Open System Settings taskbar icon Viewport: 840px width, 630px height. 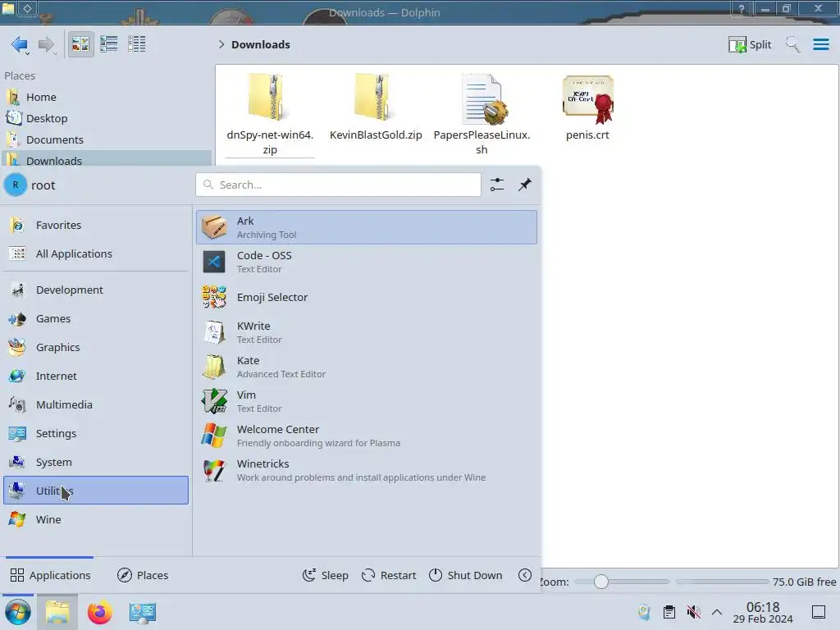pos(143,612)
